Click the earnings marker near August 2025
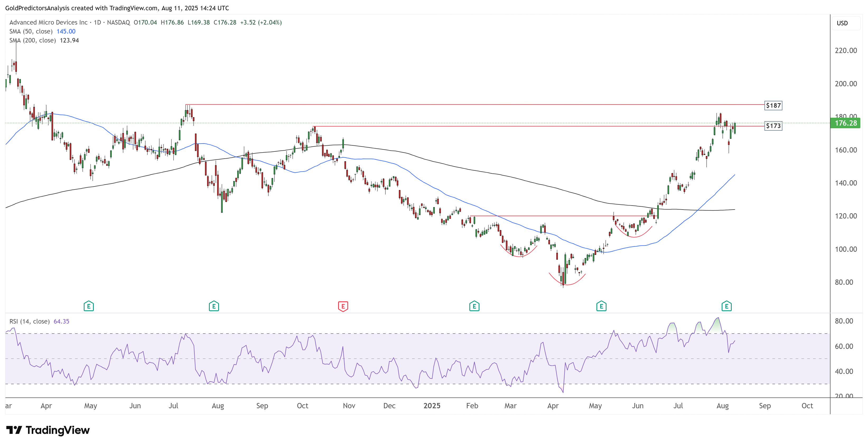This screenshot has width=868, height=446. pyautogui.click(x=727, y=306)
